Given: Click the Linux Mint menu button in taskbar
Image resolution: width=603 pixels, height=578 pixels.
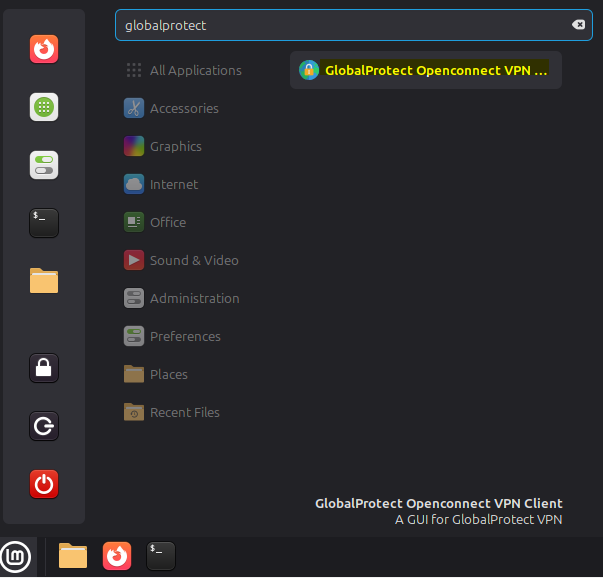Looking at the screenshot, I should (x=17, y=556).
